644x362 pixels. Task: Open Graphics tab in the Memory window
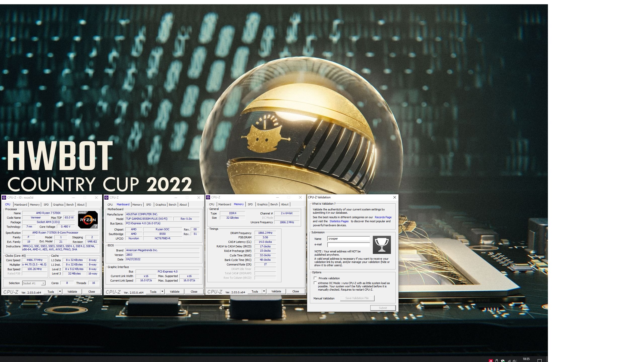click(x=262, y=204)
